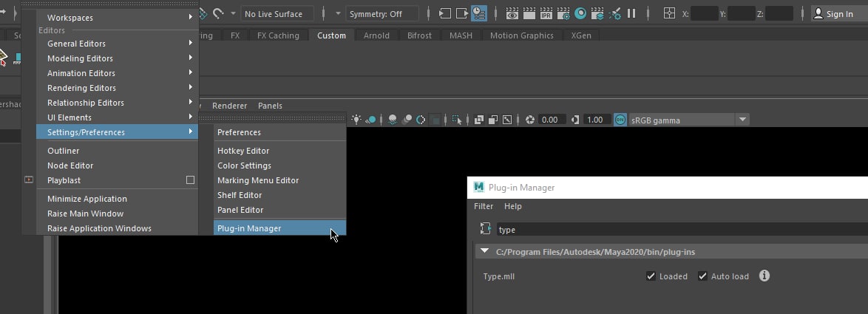Choose Plug-in Manager from the submenu
The width and height of the screenshot is (868, 314).
tap(280, 228)
